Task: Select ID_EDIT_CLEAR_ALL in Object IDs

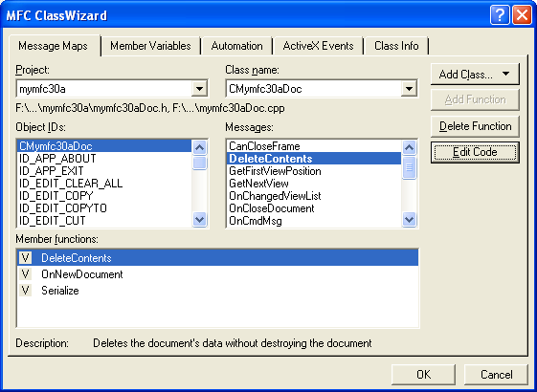Action: [104, 184]
